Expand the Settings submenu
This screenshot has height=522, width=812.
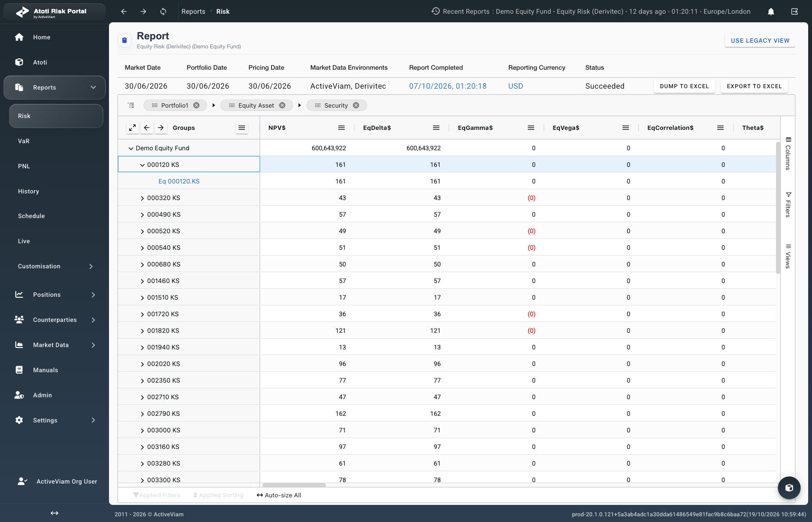pyautogui.click(x=93, y=420)
